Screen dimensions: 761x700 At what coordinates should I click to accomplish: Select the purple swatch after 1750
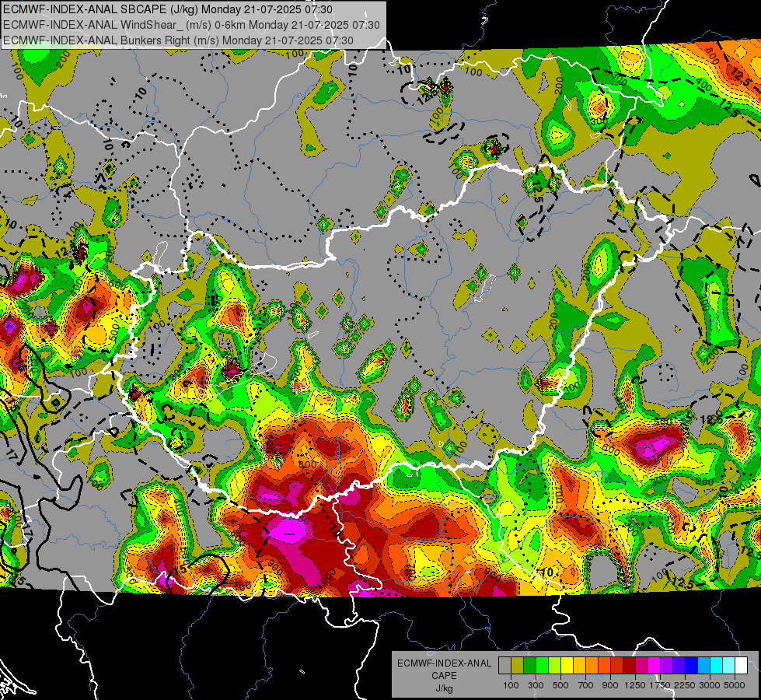tap(666, 666)
